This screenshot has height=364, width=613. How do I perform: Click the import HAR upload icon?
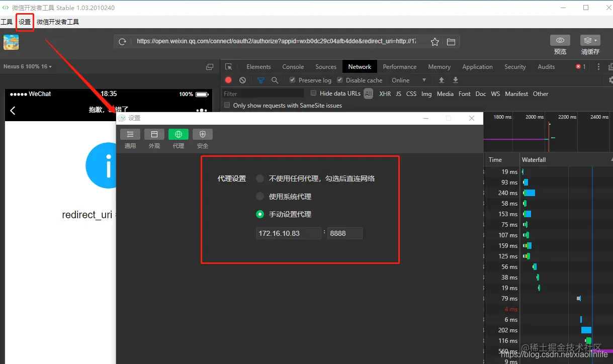[x=442, y=80]
